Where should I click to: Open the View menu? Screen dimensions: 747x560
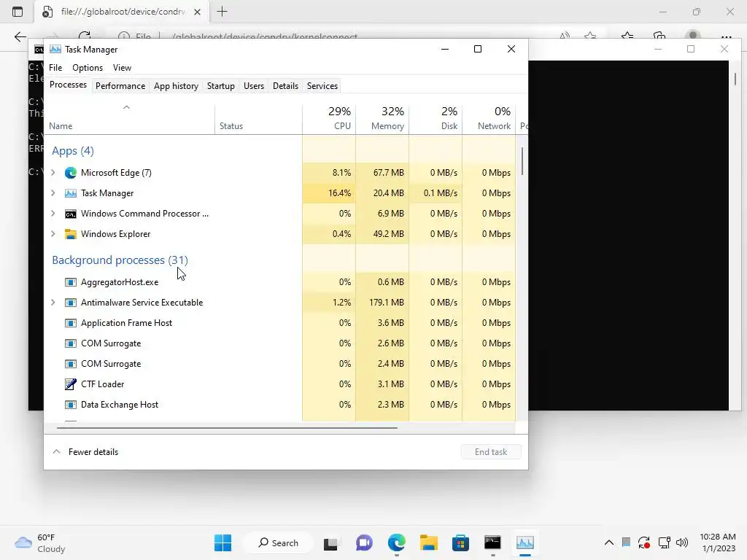[122, 68]
